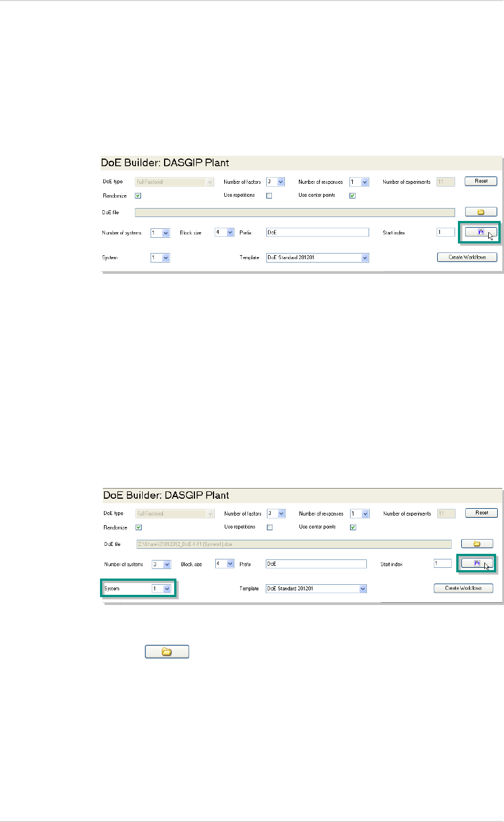The width and height of the screenshot is (504, 822).
Task: Click Prefix field in lower DoE Builder
Action: click(316, 564)
